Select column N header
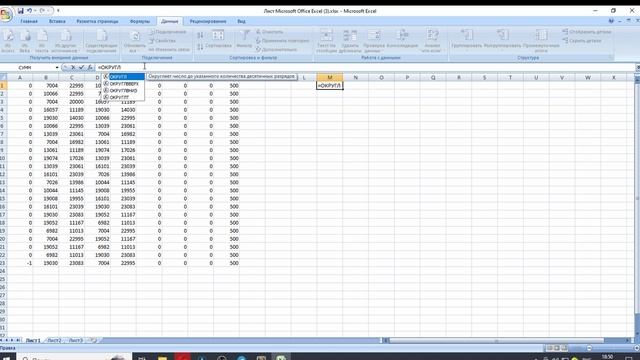640x360 pixels. (x=356, y=78)
